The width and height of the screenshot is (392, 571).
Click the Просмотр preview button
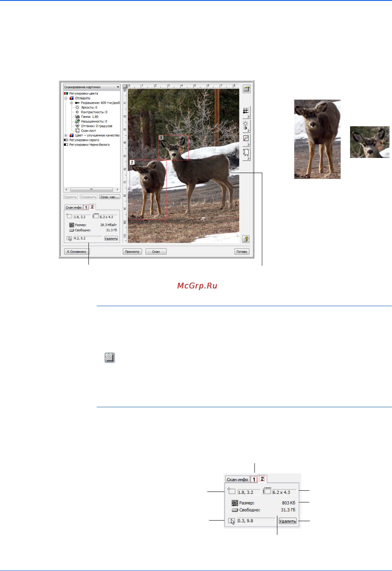pos(132,252)
